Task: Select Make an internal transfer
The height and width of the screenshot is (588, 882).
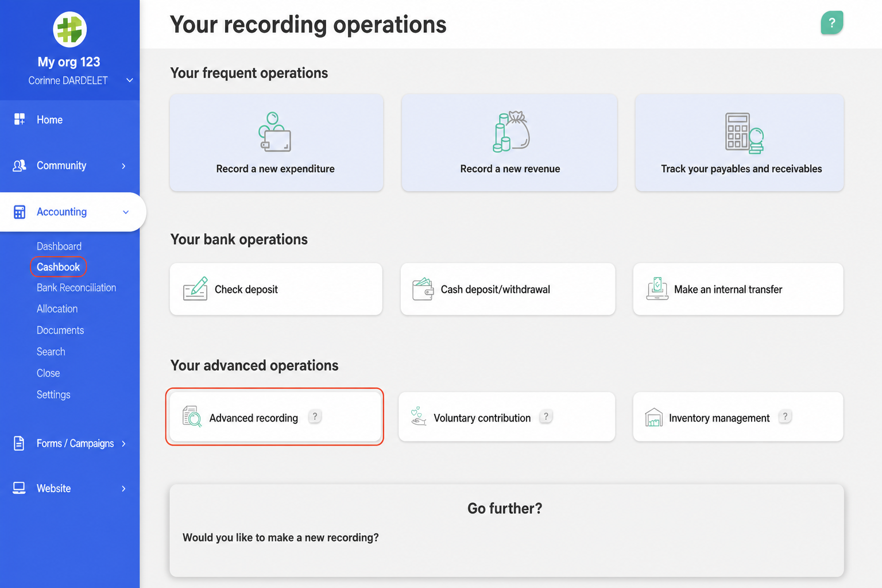Action: pyautogui.click(x=738, y=289)
